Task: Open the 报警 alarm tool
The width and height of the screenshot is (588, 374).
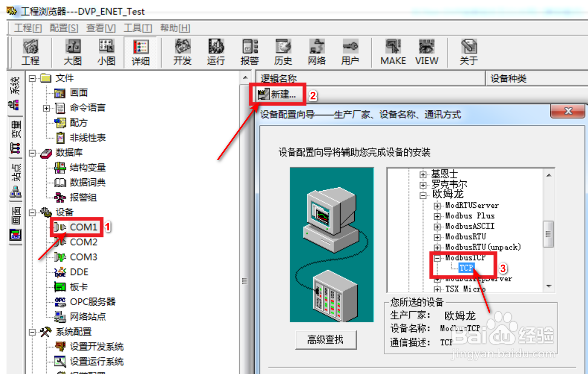Action: [x=250, y=52]
